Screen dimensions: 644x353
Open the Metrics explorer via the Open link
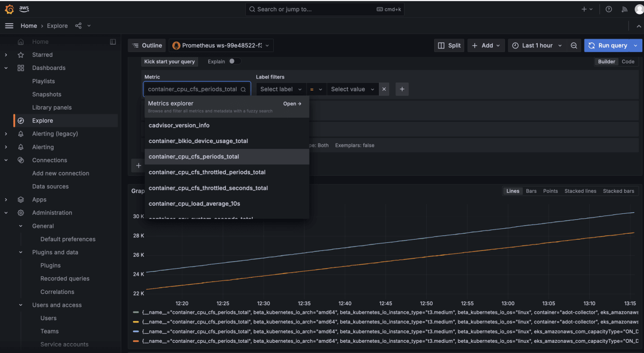coord(292,103)
